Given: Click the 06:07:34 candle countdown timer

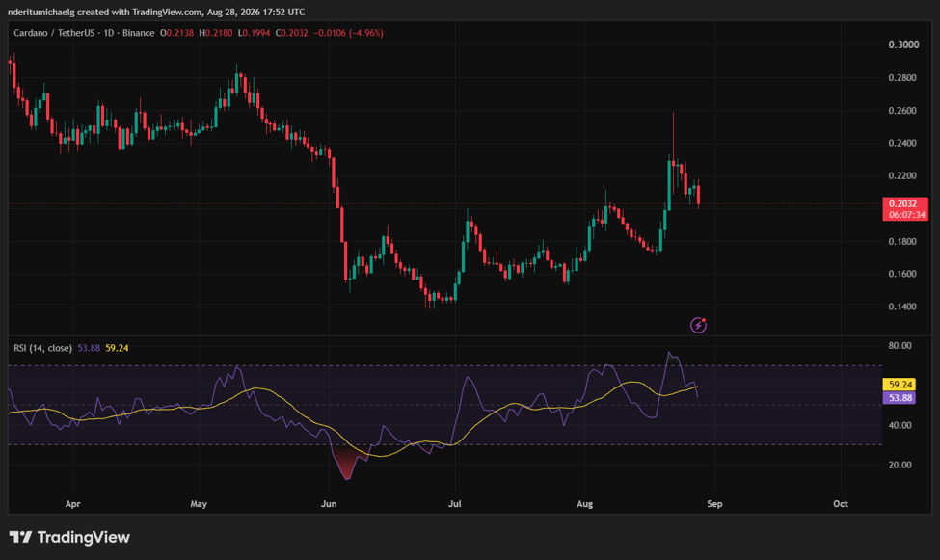Looking at the screenshot, I should [906, 215].
